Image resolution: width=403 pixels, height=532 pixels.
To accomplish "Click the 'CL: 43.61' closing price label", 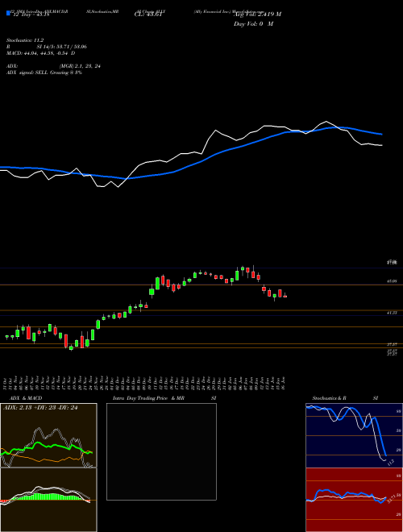I will point(147,15).
